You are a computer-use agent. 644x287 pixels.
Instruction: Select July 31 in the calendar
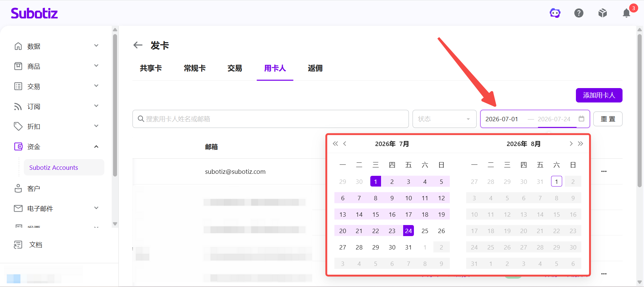409,247
